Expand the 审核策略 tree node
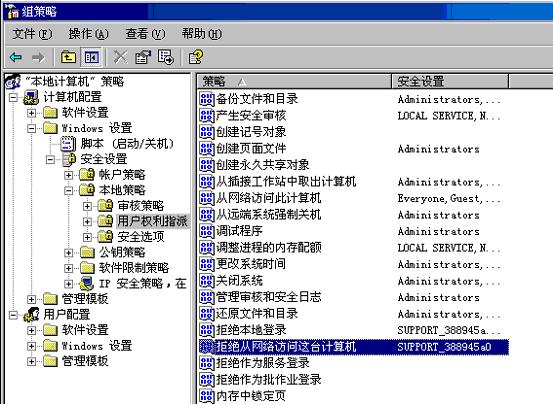Screen dimensions: 553x405 [87, 206]
